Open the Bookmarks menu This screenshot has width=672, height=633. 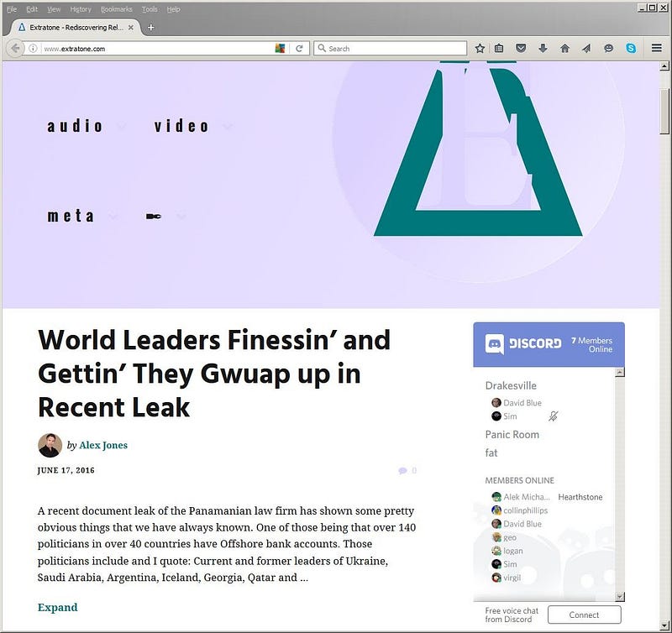(x=116, y=9)
